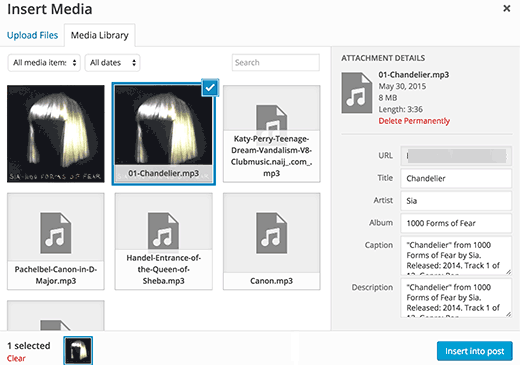Viewport: 520px width, 365px height.
Task: Open the All media items dropdown
Action: 44,63
